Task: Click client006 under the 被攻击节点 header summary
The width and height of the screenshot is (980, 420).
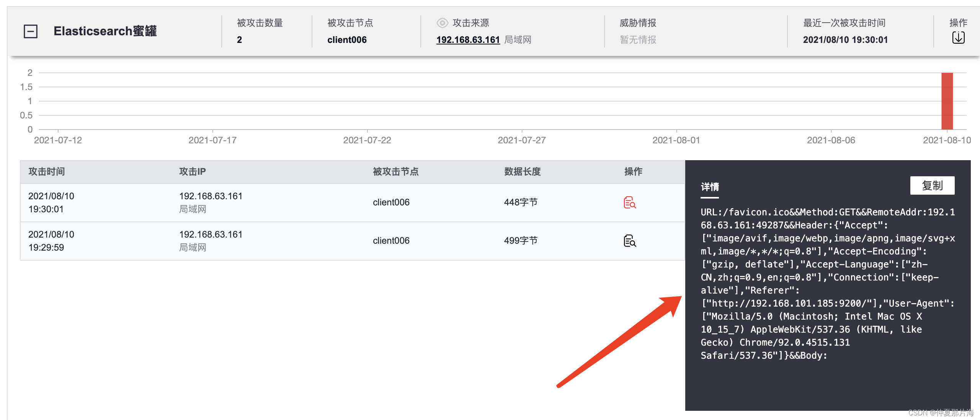Action: tap(347, 40)
